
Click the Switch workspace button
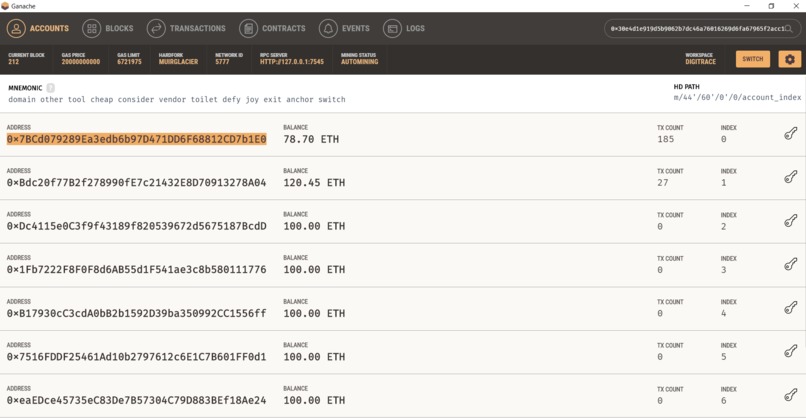click(753, 59)
